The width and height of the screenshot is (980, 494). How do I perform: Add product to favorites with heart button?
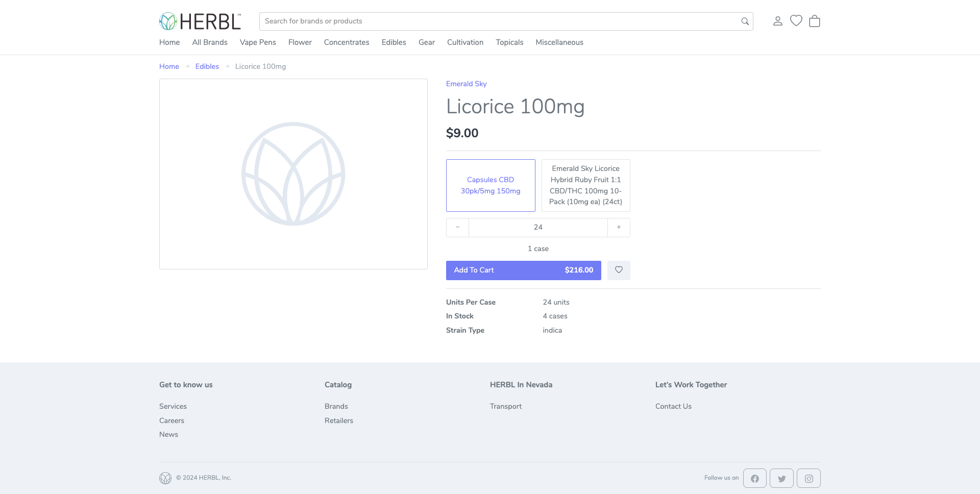tap(619, 270)
